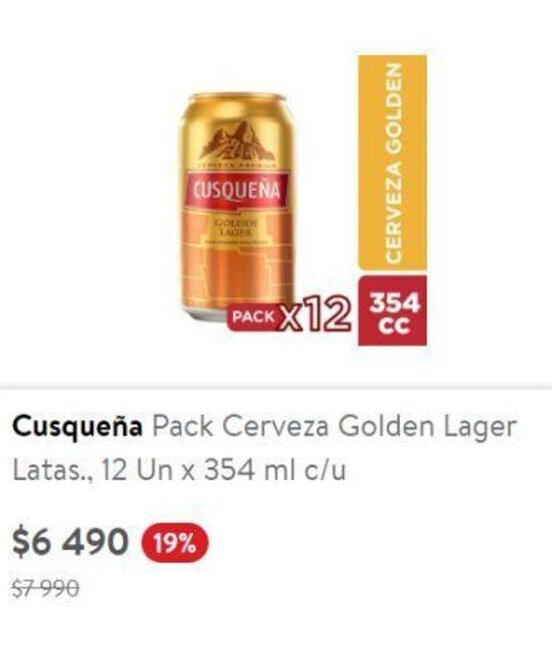The image size is (552, 645).
Task: Click the $6 490 sale price
Action: tap(70, 543)
